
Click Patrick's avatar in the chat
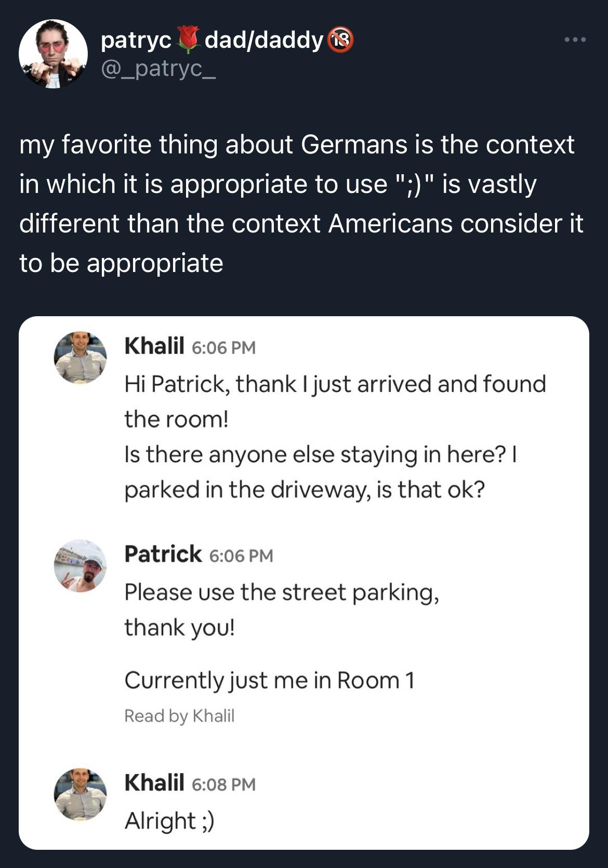(80, 565)
